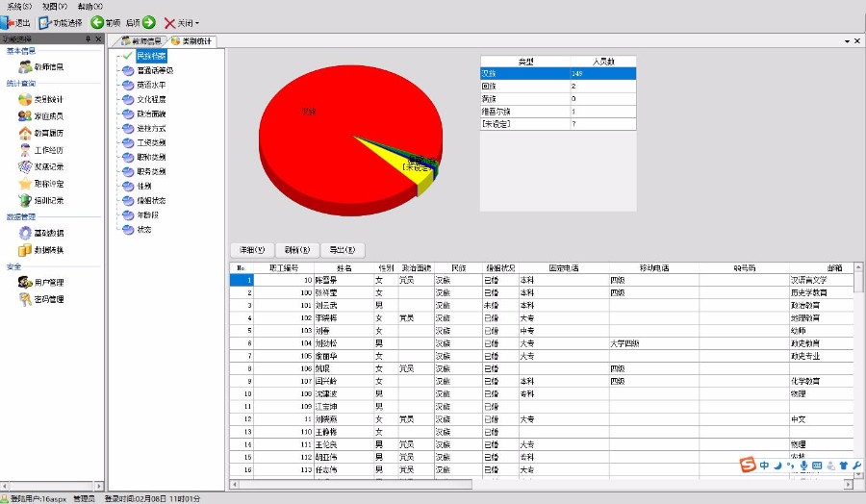This screenshot has height=504, width=866.
Task: Open 家庭成员 in the sidebar
Action: [x=40, y=116]
